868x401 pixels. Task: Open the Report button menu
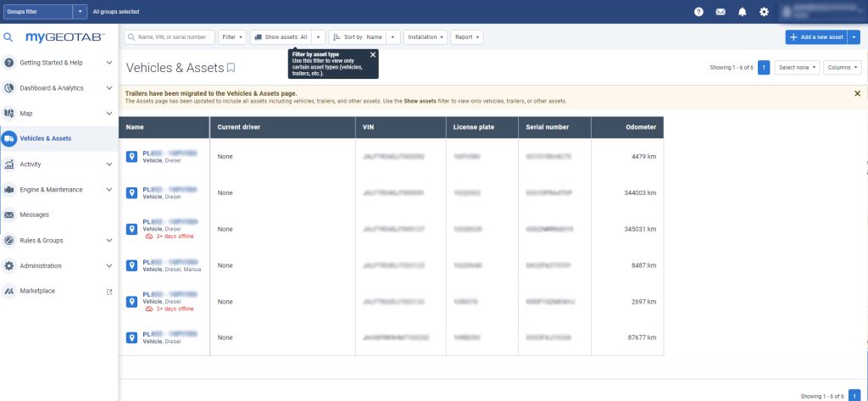[x=467, y=37]
